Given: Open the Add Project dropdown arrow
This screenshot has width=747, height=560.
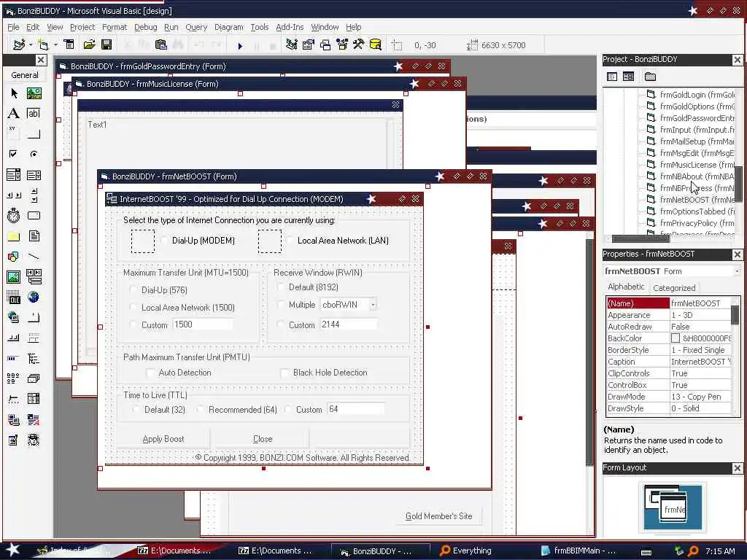Looking at the screenshot, I should pyautogui.click(x=31, y=44).
